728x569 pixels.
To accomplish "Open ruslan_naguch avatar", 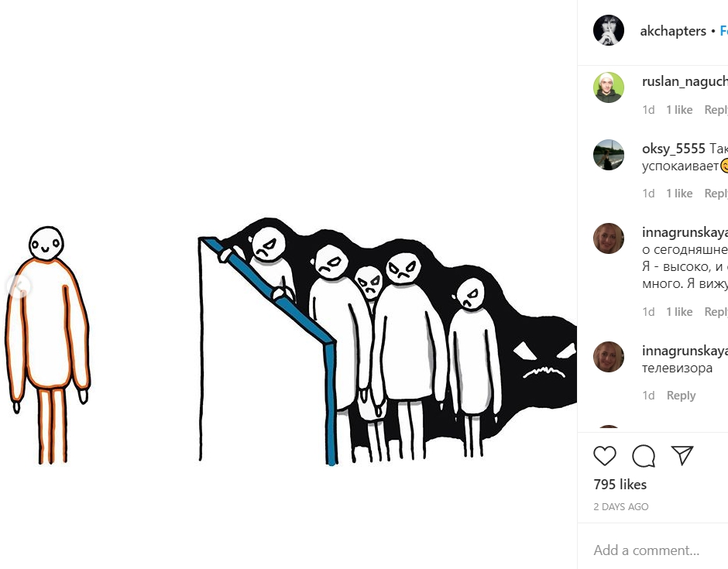I will [608, 87].
